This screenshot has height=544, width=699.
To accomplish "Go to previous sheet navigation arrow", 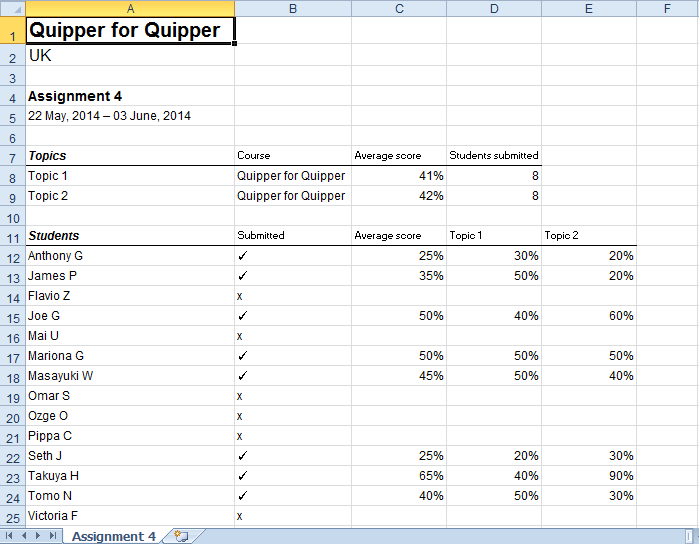I will [24, 536].
